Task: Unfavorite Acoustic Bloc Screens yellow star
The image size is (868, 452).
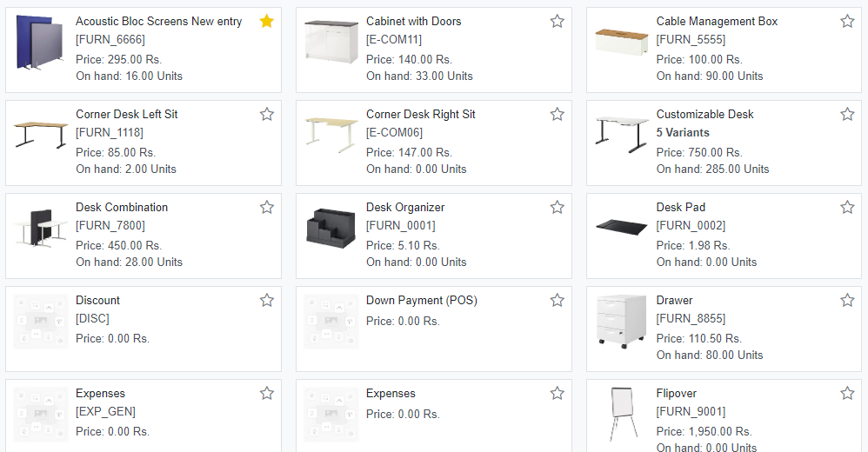Action: click(x=267, y=22)
